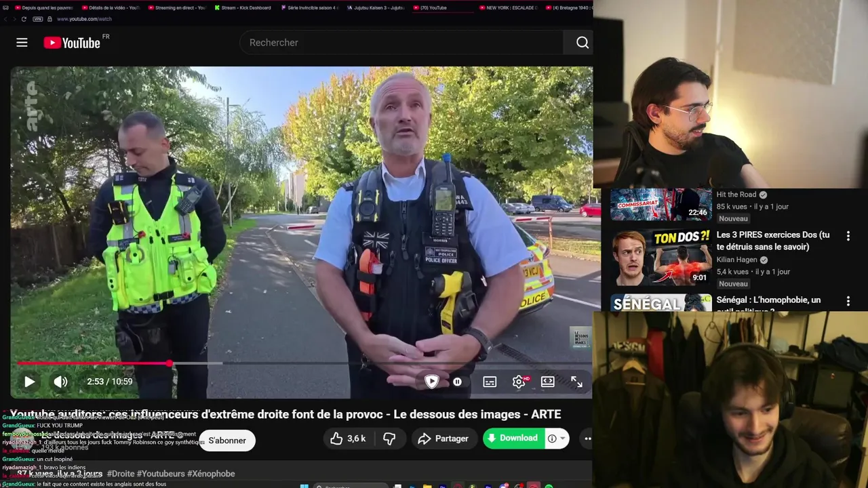Open Kilian Hagen channel name
This screenshot has width=868, height=488.
737,260
